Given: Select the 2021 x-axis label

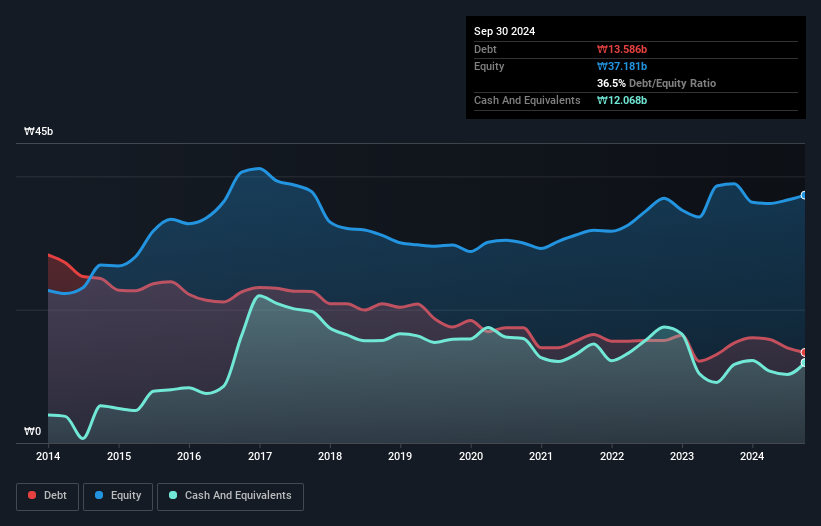Looking at the screenshot, I should 541,456.
